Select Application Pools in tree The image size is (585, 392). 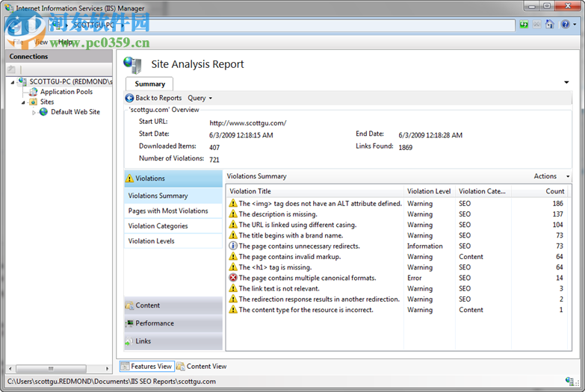pos(66,92)
